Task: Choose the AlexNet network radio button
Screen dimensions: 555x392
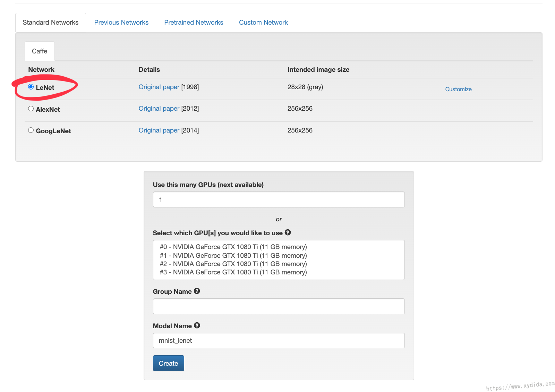Action: coord(31,109)
